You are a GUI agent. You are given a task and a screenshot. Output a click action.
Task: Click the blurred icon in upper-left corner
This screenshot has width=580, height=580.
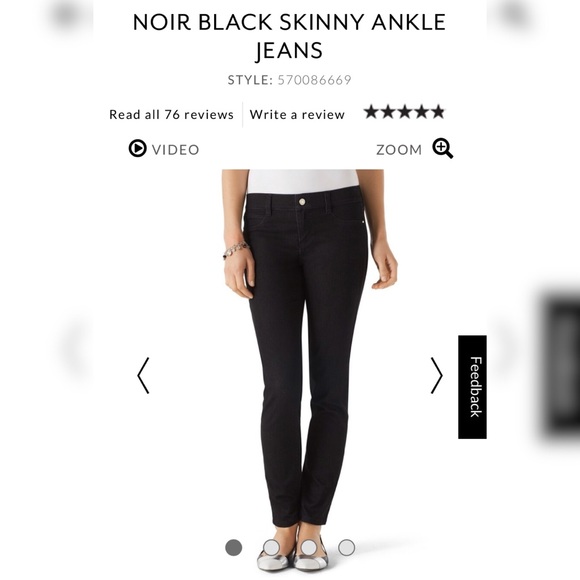pos(67,15)
